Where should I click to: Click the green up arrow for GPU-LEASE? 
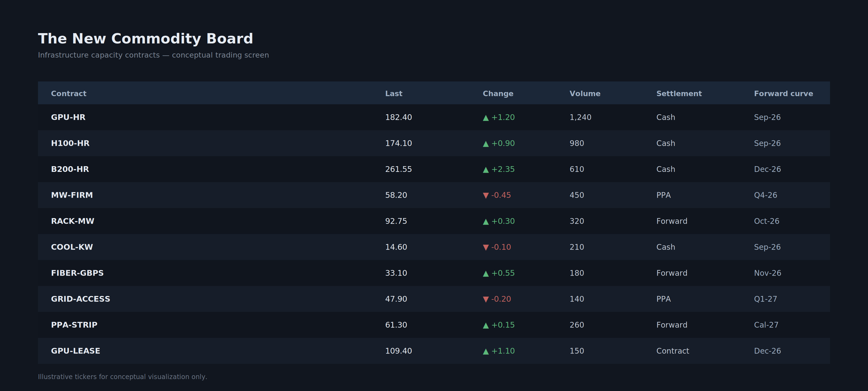tap(486, 352)
